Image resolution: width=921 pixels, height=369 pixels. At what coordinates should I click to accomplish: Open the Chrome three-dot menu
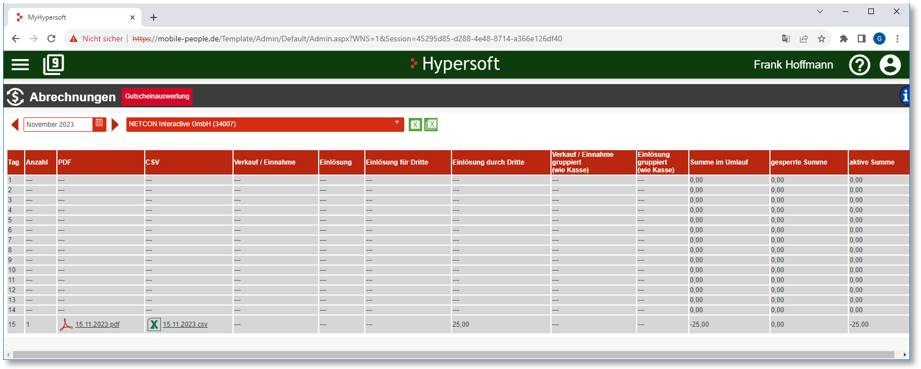[x=898, y=39]
